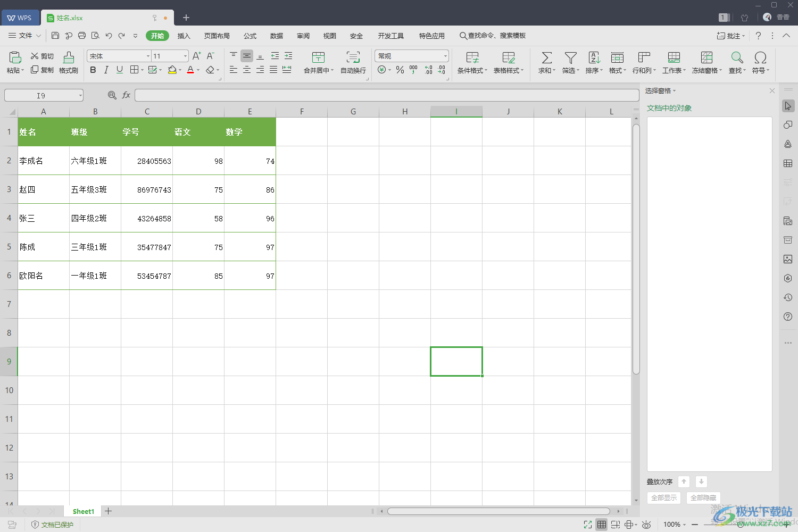Click the Find (查找) magnifier icon
Screen dimensions: 798x532
coord(737,57)
